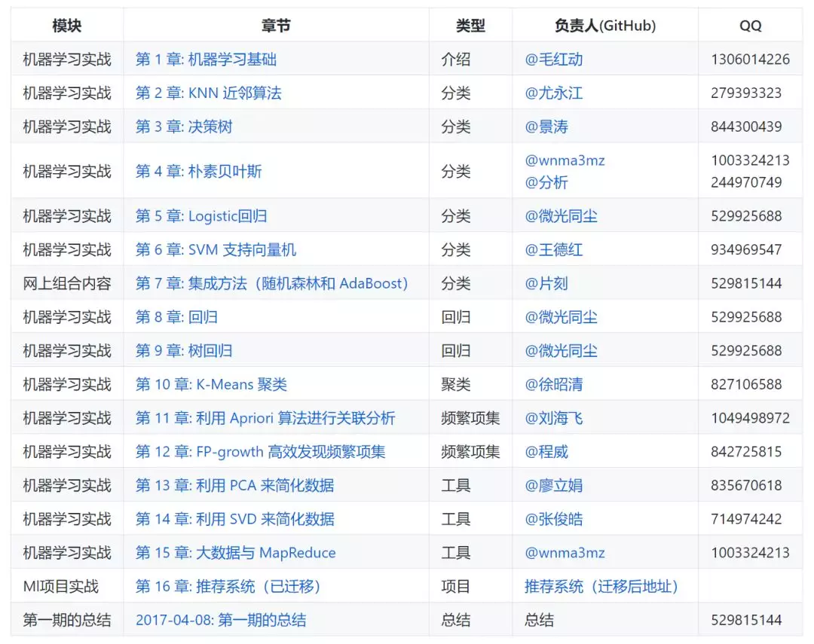Screen dimensions: 814x644
Task: Open 第 15 章: 大数据与 MapReduce
Action: pyautogui.click(x=235, y=552)
